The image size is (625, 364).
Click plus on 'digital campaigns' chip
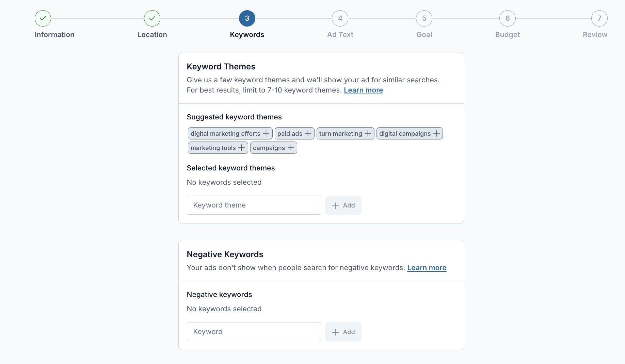click(x=436, y=134)
